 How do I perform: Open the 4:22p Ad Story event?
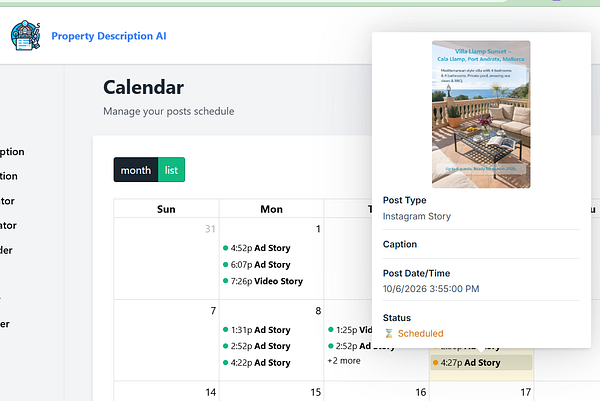coord(257,363)
